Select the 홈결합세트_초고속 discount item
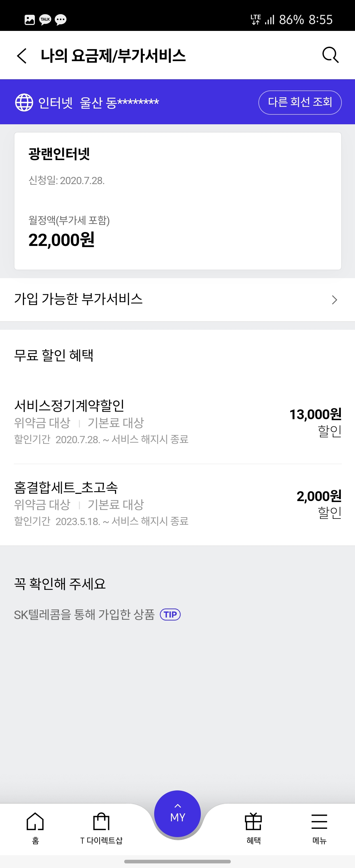 (101, 503)
